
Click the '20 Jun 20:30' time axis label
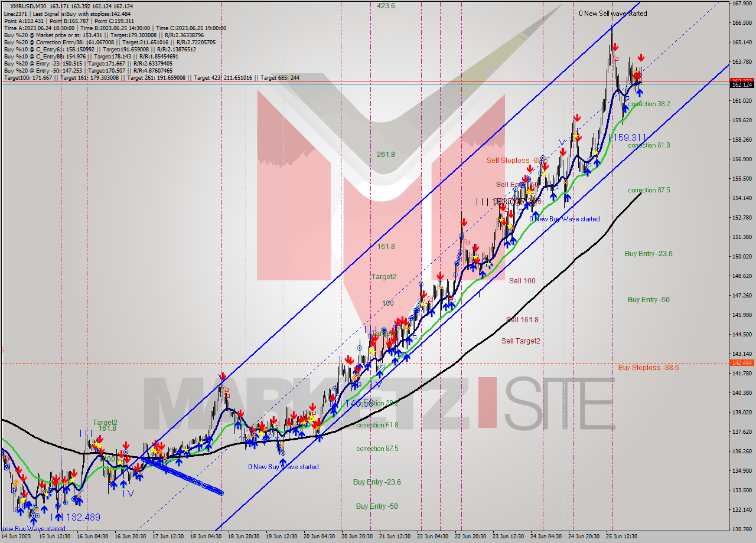pyautogui.click(x=357, y=537)
